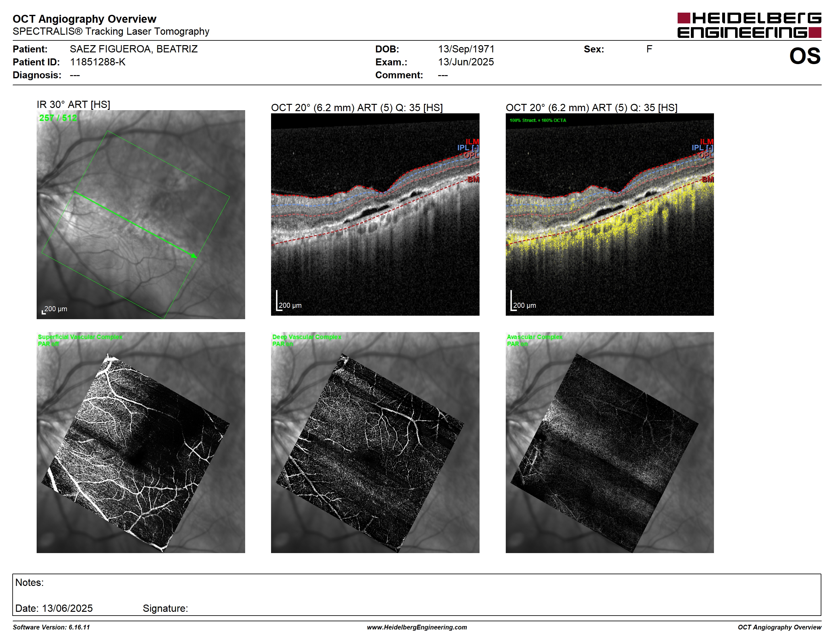Click the 100% Struct. + 100% OCTA label

538,120
